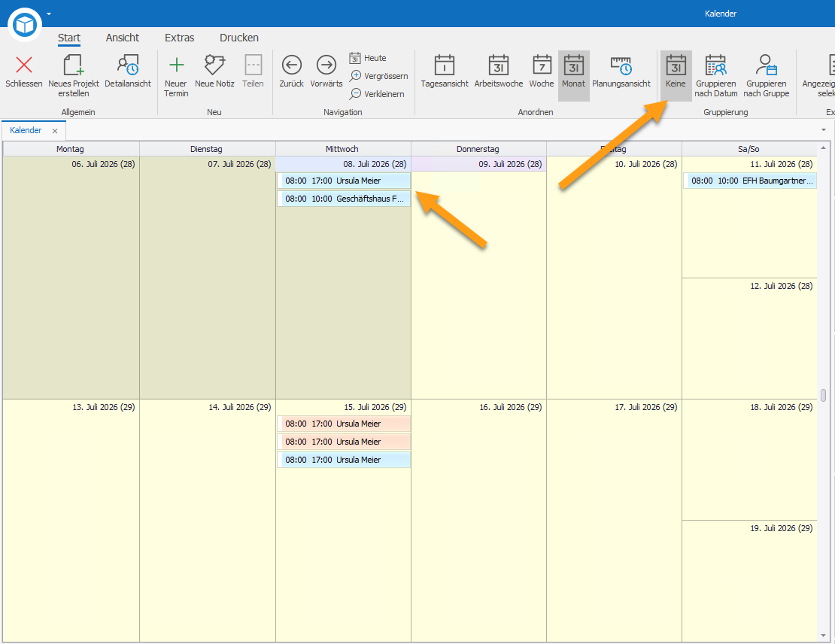Open the Ansicht ribbon tab
The width and height of the screenshot is (835, 644).
coord(123,38)
